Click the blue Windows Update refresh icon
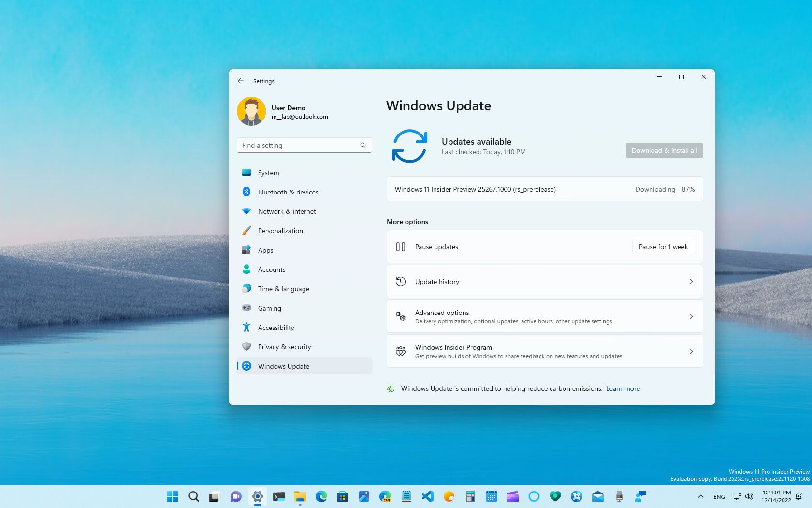Viewport: 812px width, 508px height. click(x=410, y=146)
